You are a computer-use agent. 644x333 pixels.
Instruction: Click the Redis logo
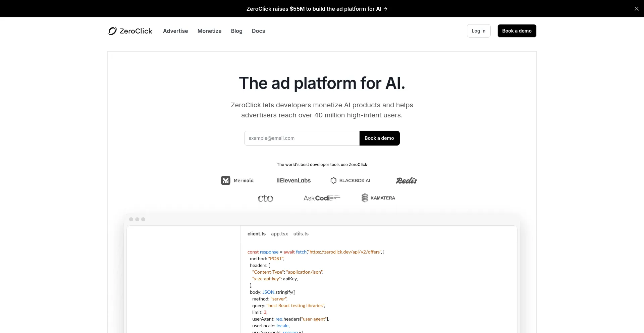point(407,180)
